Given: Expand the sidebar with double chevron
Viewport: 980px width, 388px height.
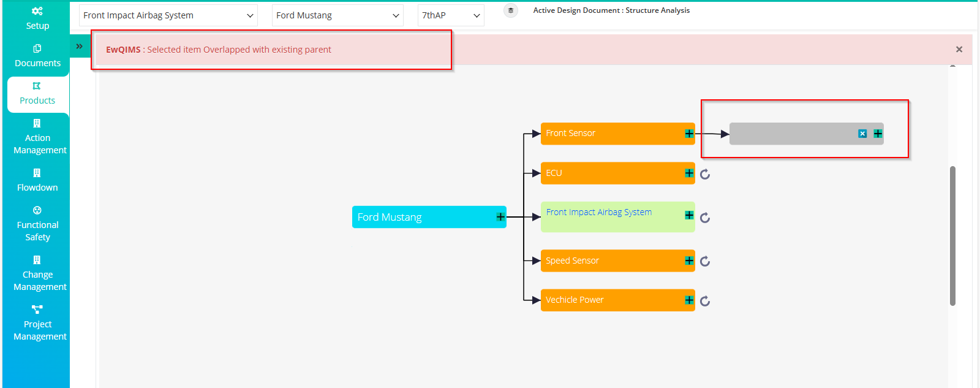Looking at the screenshot, I should coord(79,46).
